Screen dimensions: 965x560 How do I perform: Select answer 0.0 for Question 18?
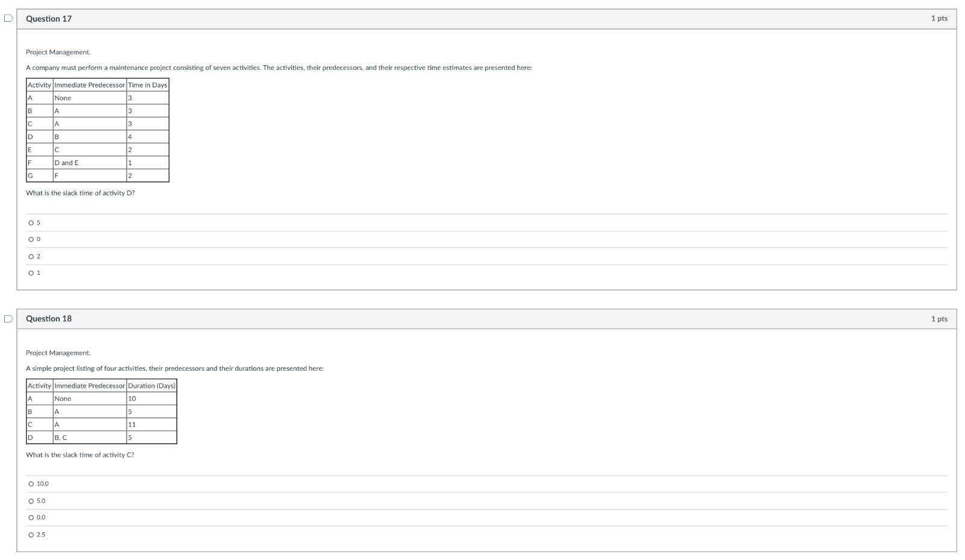point(31,517)
